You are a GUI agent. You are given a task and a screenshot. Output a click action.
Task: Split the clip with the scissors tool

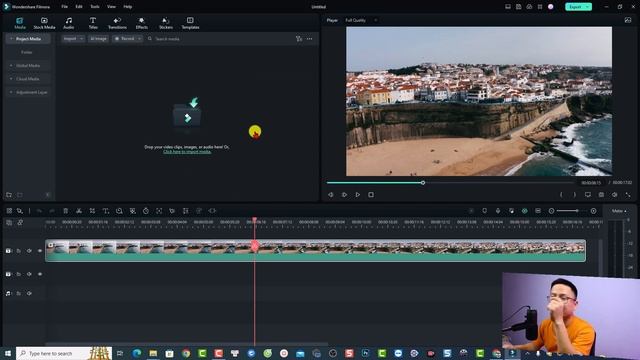point(79,211)
